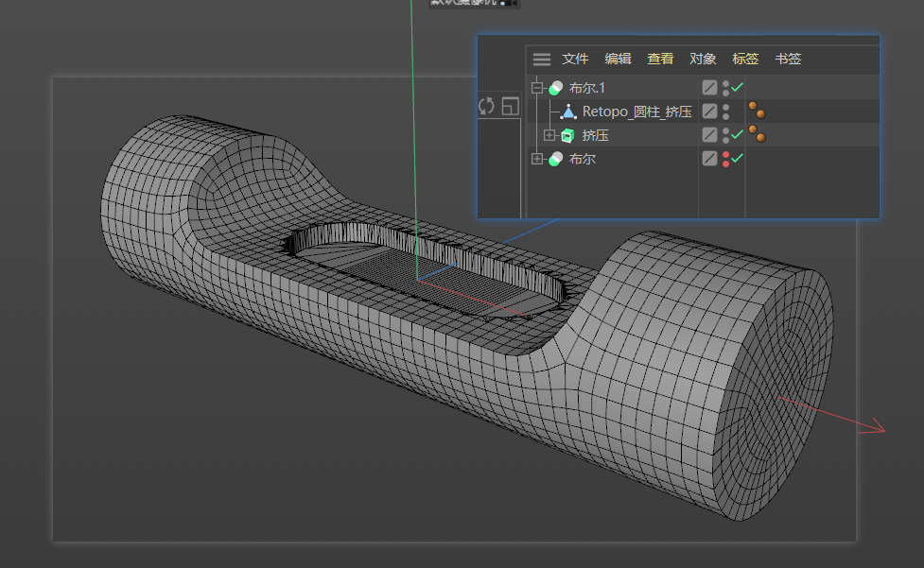
Task: Toggle the 挤压 enable checkmark
Action: pyautogui.click(x=738, y=135)
